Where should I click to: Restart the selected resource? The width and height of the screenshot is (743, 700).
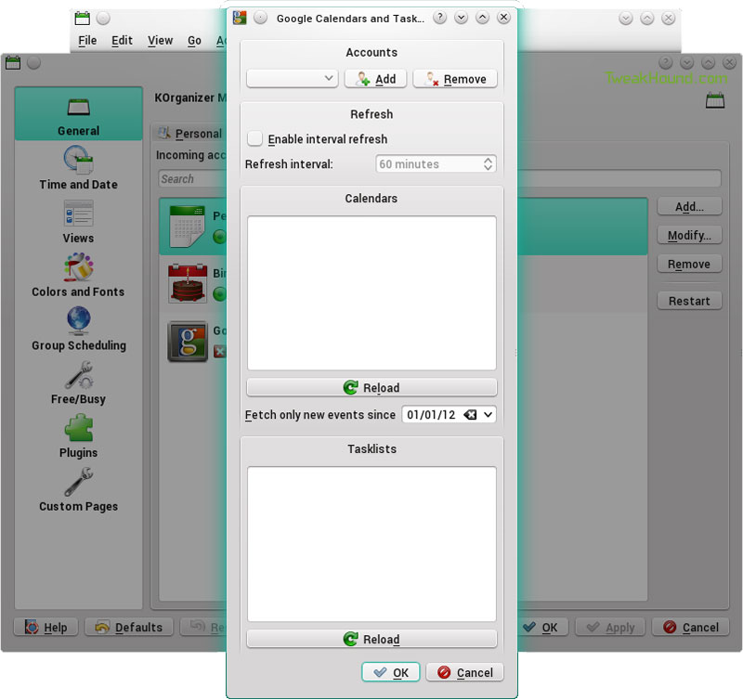coord(689,301)
